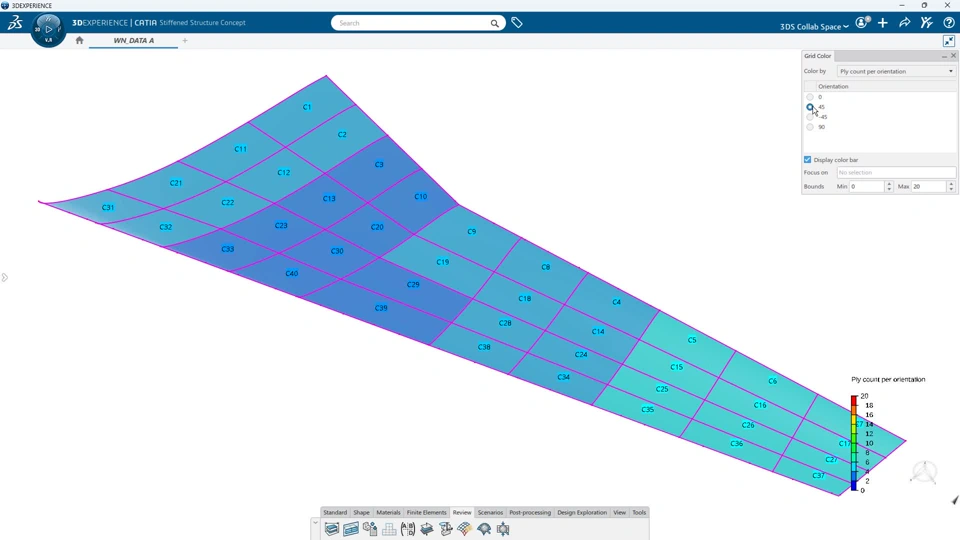Screen dimensions: 960x540
Task: Open the 3DS Collab Space dropdown
Action: click(x=814, y=26)
